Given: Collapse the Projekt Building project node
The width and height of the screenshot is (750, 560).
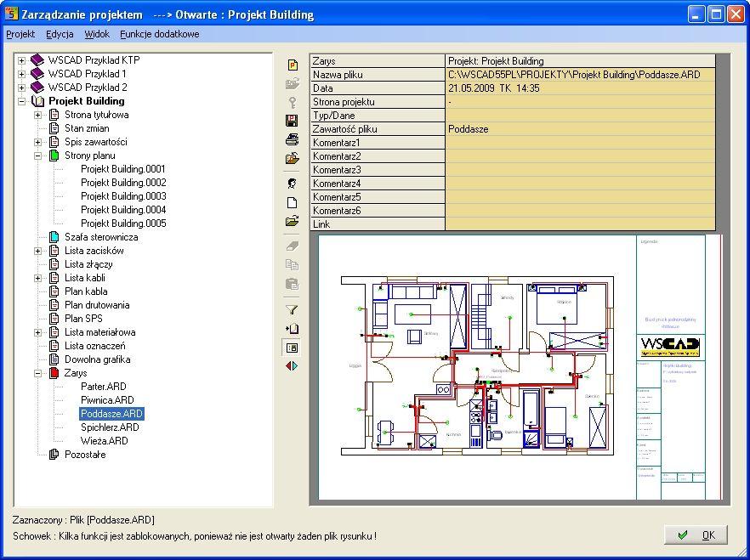Looking at the screenshot, I should pyautogui.click(x=21, y=101).
